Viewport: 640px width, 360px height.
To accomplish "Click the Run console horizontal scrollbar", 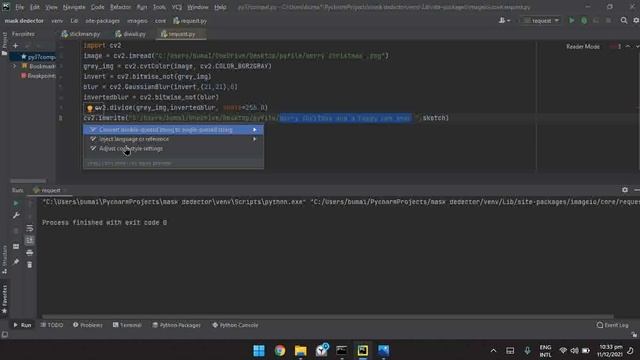I will pos(327,316).
